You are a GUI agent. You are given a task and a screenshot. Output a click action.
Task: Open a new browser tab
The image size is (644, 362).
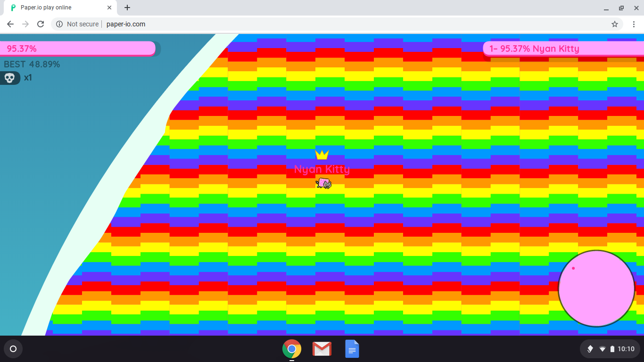pyautogui.click(x=127, y=8)
